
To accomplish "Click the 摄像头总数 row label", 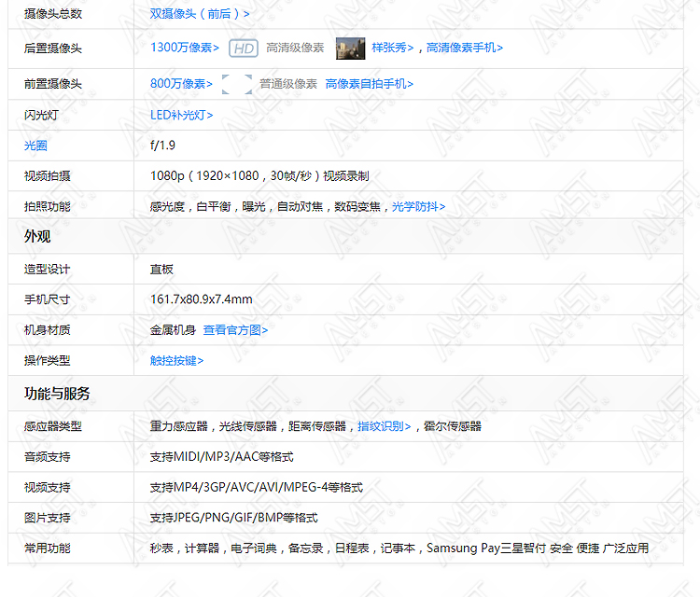I will coord(53,14).
